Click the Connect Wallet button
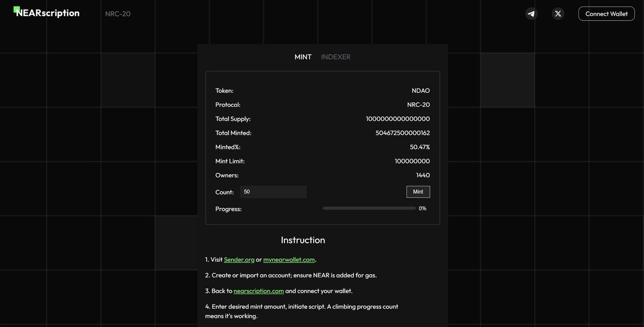Screen dimensions: 644x327 [x=606, y=14]
